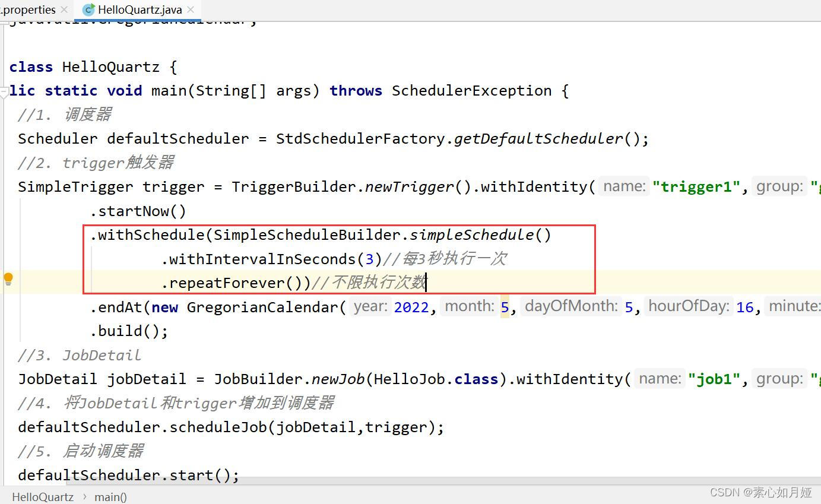The width and height of the screenshot is (821, 504).
Task: Click the yellow intention lightbulb icon
Action: 8,279
